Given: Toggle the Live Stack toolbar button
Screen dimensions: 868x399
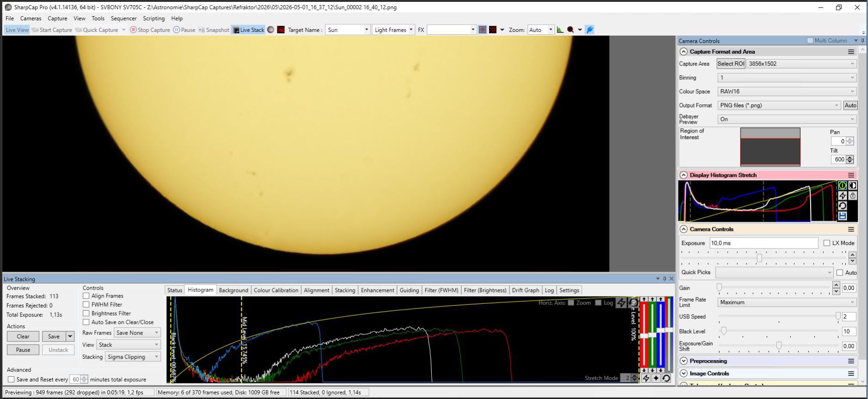Looking at the screenshot, I should [248, 30].
